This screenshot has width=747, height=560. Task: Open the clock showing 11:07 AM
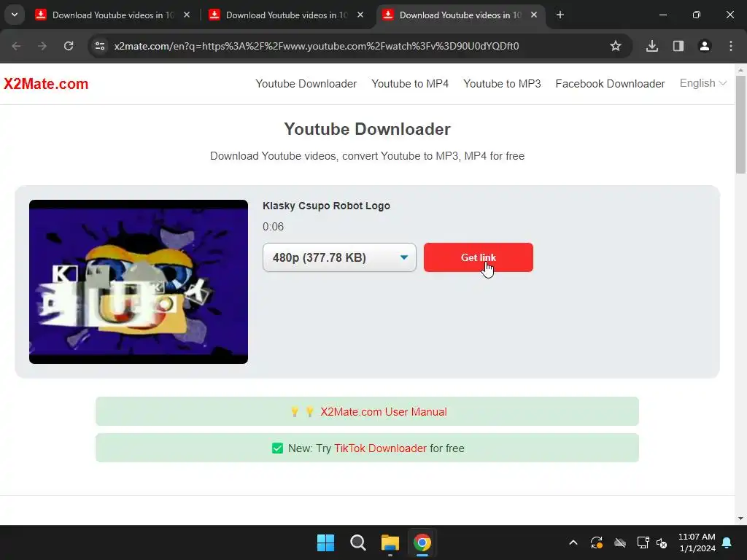coord(697,542)
